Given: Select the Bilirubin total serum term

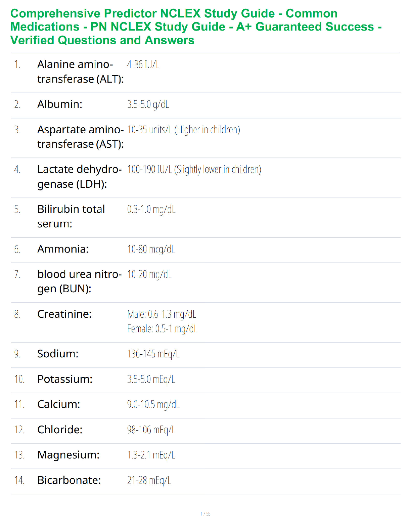Looking at the screenshot, I should [71, 216].
